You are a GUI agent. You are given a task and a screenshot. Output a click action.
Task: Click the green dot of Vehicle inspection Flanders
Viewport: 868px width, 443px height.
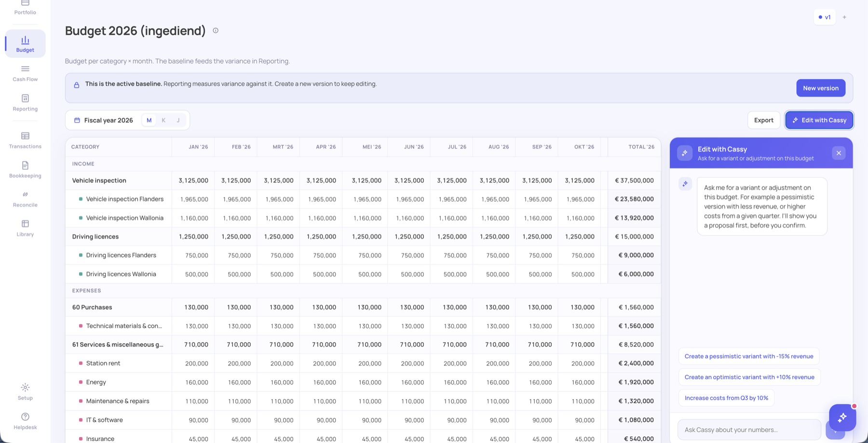[81, 199]
